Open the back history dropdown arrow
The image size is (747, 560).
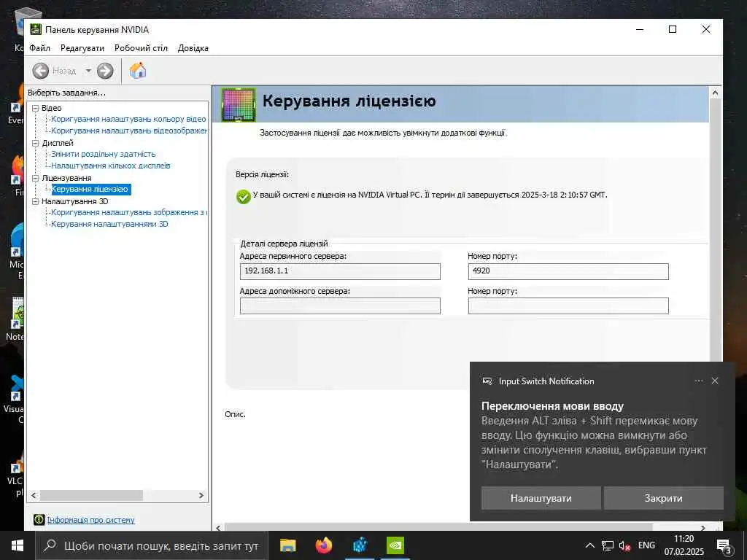click(x=88, y=71)
